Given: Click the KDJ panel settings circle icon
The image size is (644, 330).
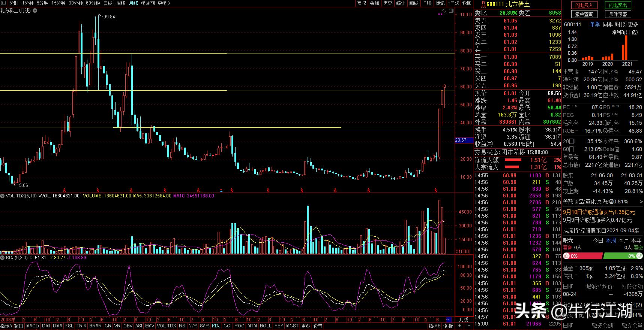Looking at the screenshot, I should coord(3,258).
